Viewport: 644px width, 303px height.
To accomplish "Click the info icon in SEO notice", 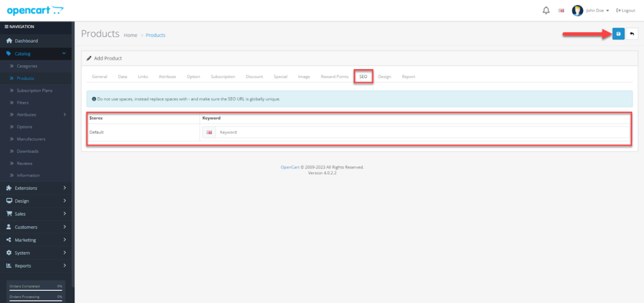I will coord(94,99).
